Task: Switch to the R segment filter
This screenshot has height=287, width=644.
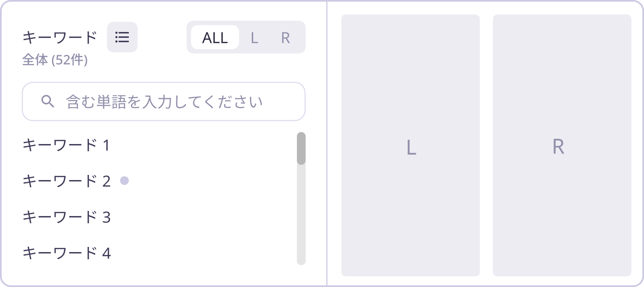Action: [x=285, y=37]
